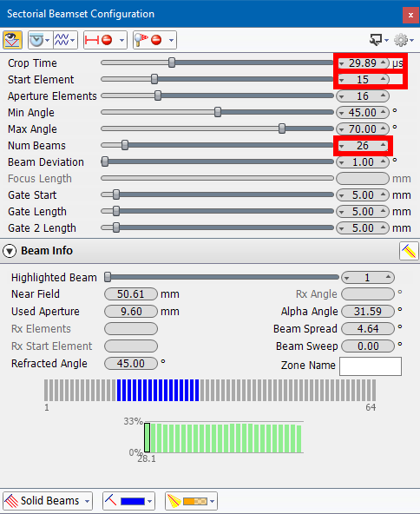The height and width of the screenshot is (514, 420).
Task: Collapse the Beam Info section
Action: click(10, 251)
